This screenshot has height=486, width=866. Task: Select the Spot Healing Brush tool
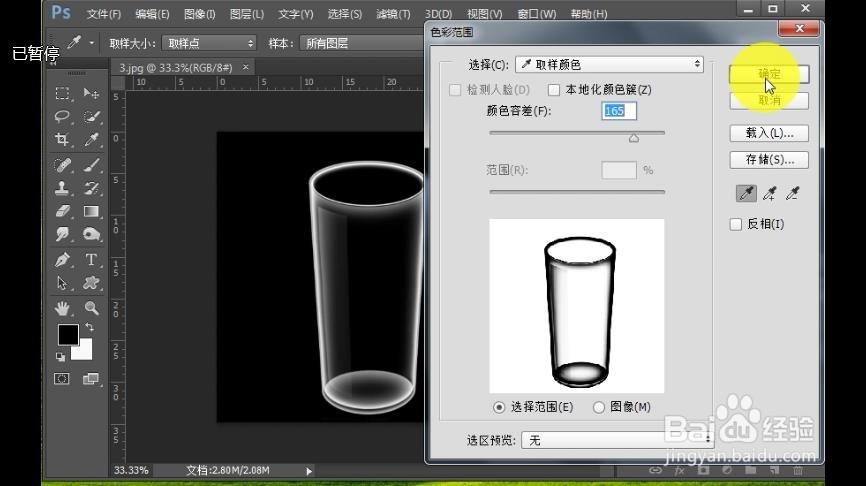pos(62,165)
